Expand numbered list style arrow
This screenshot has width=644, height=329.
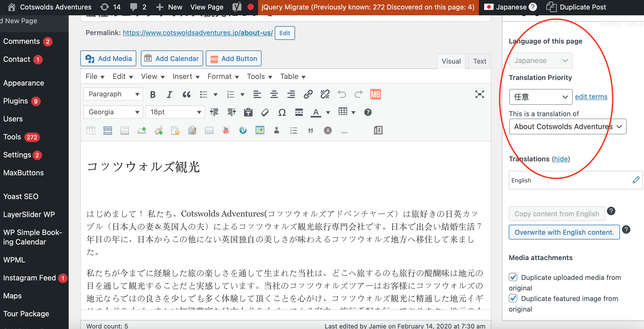[x=242, y=95]
